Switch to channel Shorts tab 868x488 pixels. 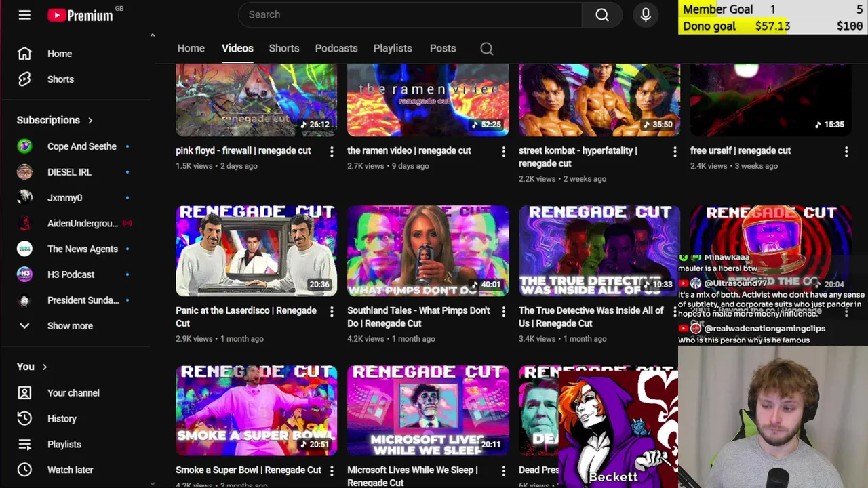pyautogui.click(x=284, y=49)
